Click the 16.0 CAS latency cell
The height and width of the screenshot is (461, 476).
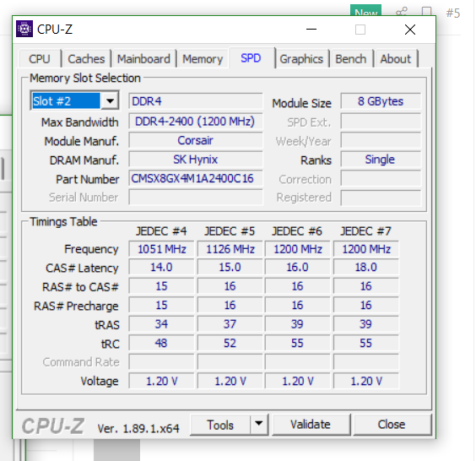click(297, 268)
